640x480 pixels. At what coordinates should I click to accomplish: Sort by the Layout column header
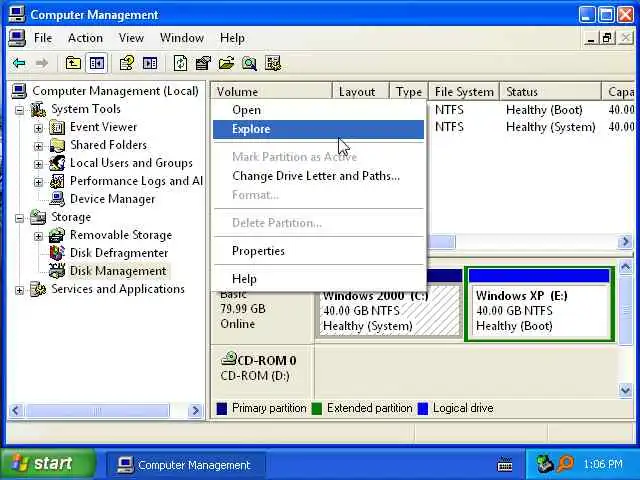(361, 91)
